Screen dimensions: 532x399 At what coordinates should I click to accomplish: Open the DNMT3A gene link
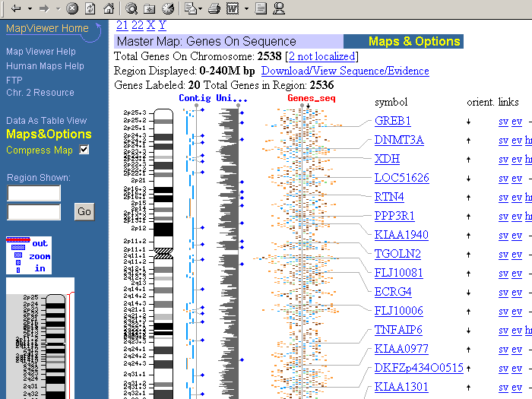pos(399,140)
